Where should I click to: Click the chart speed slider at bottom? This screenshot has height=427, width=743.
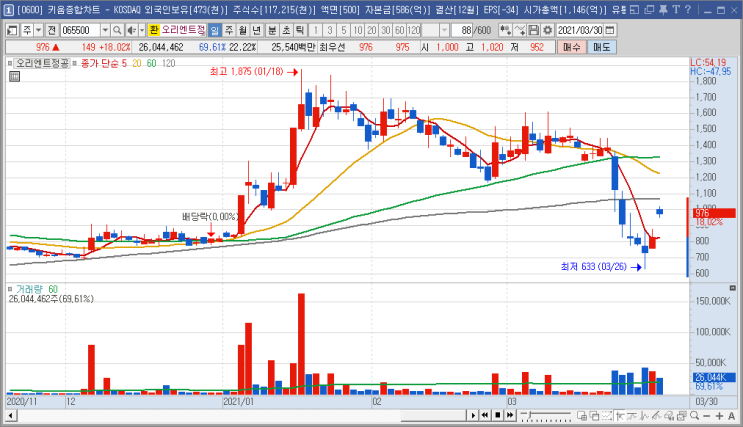pos(546,416)
